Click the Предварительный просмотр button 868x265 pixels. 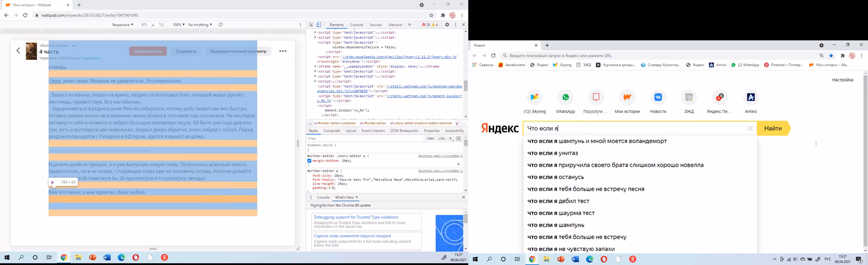tap(238, 51)
